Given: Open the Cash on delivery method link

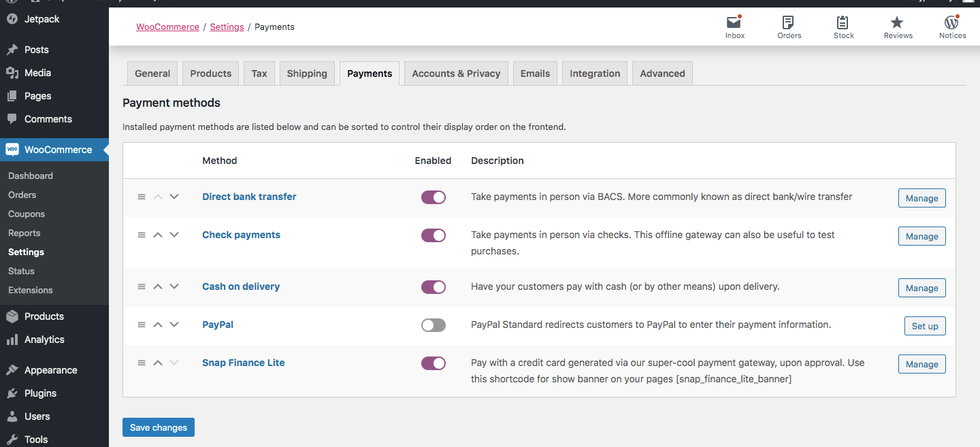Looking at the screenshot, I should coord(241,286).
